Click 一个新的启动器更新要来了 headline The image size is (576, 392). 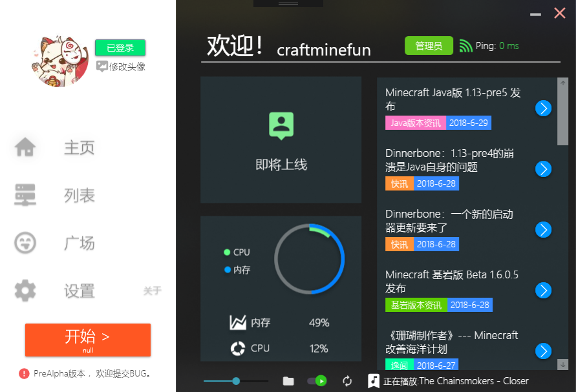coord(449,221)
